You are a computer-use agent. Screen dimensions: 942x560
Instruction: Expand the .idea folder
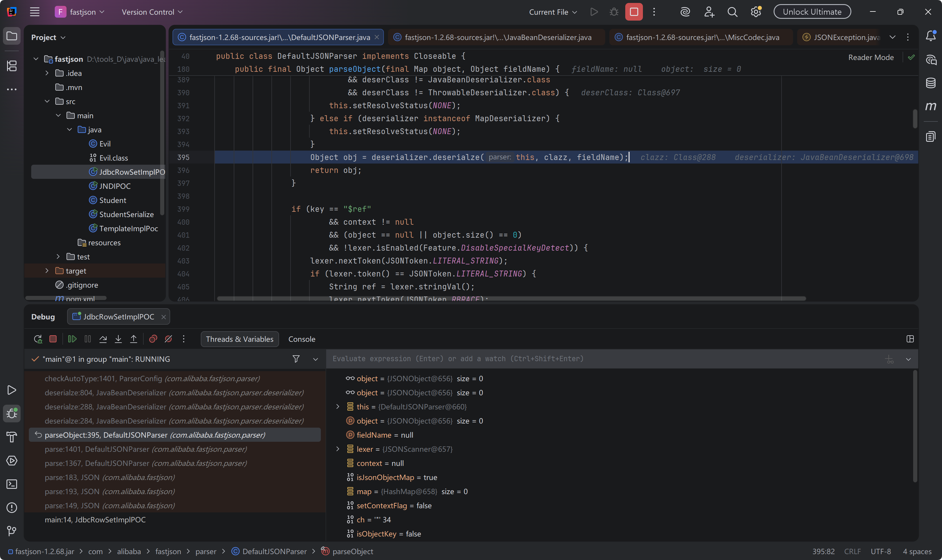[47, 73]
